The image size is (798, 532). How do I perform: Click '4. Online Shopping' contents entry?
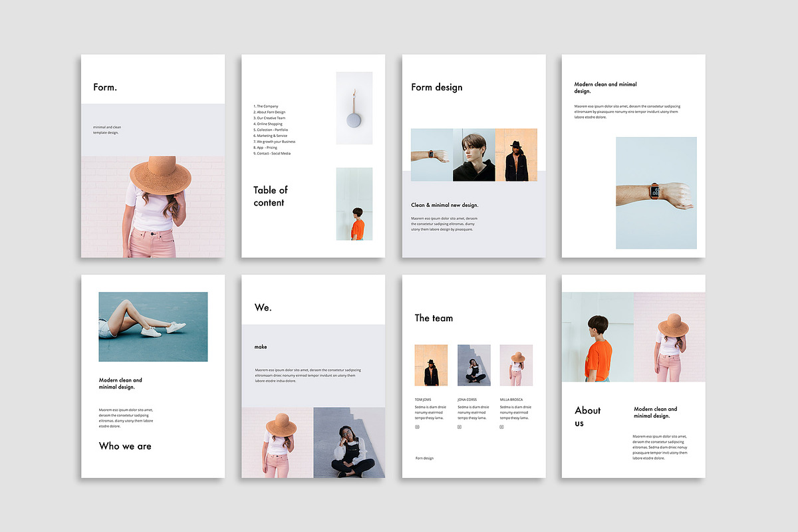tap(268, 124)
